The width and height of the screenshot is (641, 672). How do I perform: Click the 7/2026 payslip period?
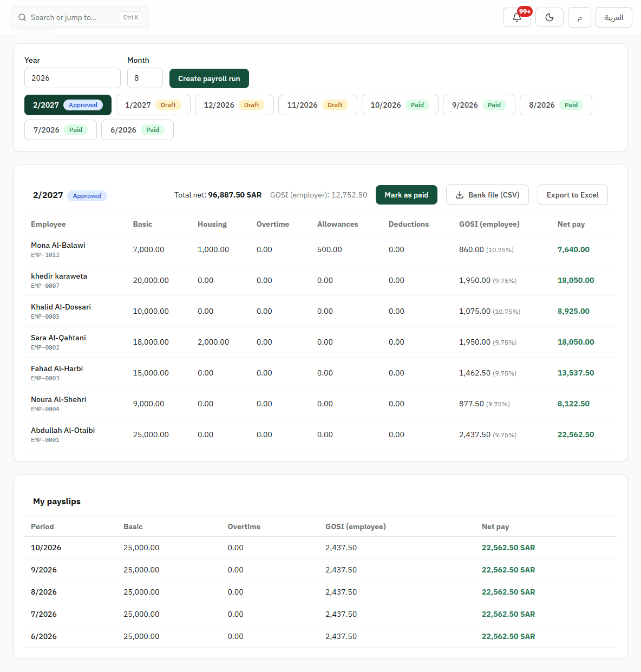tap(44, 614)
